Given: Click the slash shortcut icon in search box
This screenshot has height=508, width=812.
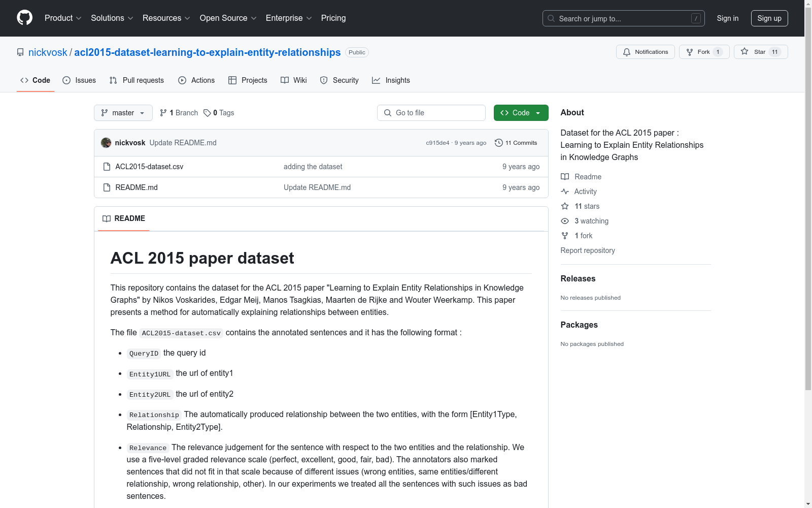Looking at the screenshot, I should pyautogui.click(x=696, y=18).
